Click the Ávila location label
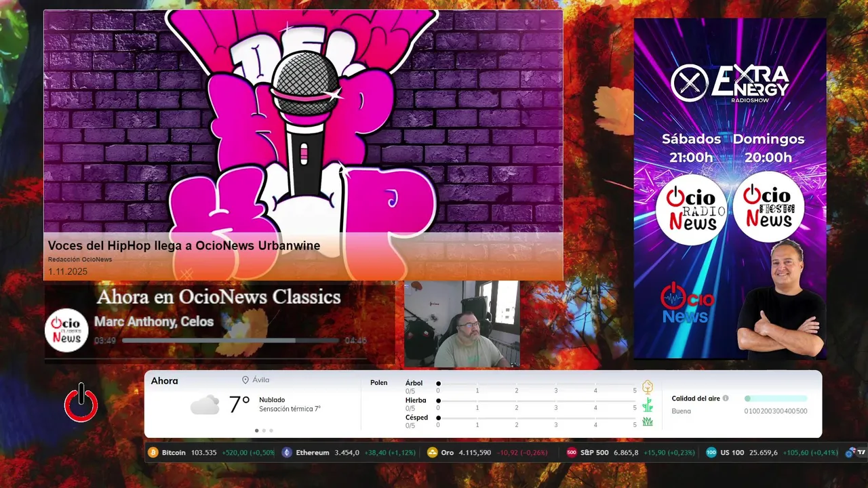 coord(261,380)
